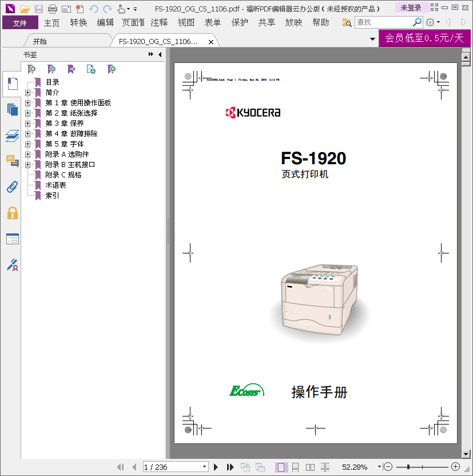Select facing pages view mode
The image size is (473, 476).
310,467
